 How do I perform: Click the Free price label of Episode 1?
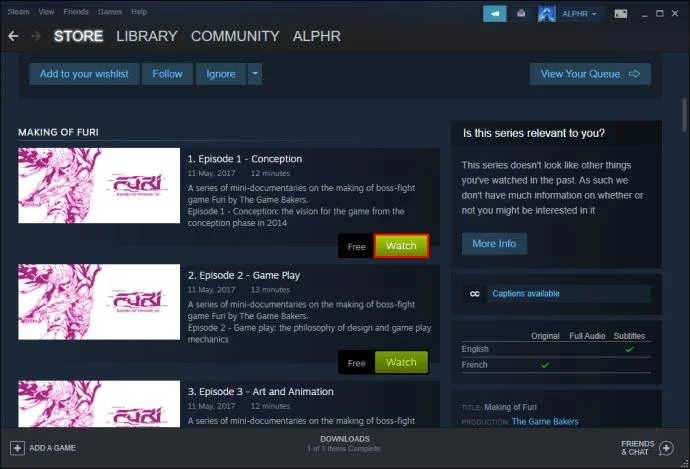pos(356,247)
